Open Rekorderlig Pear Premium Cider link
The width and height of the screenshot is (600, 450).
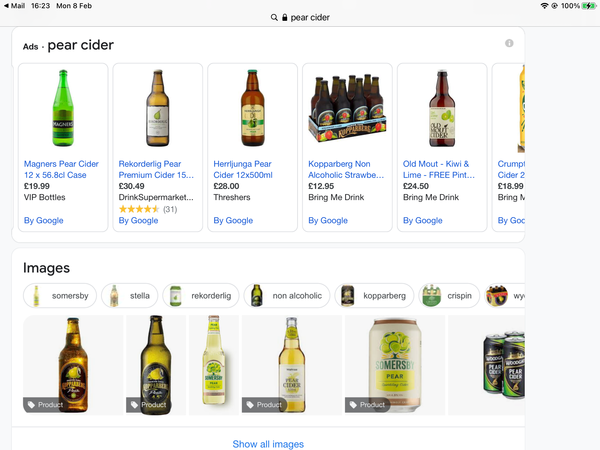click(156, 170)
